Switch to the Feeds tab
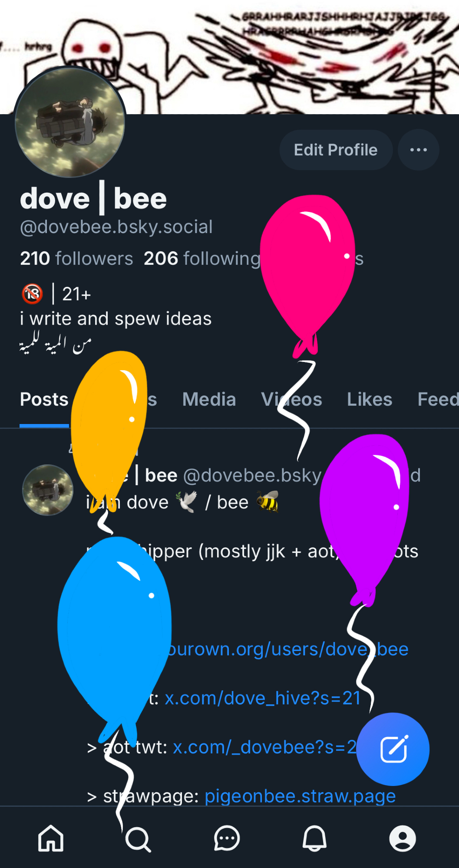 click(438, 399)
